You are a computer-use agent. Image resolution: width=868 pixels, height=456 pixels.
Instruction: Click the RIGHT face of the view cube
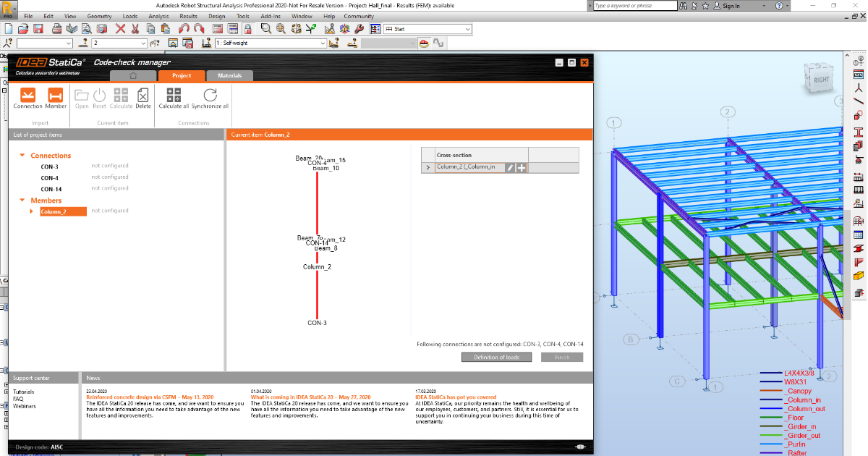(821, 80)
